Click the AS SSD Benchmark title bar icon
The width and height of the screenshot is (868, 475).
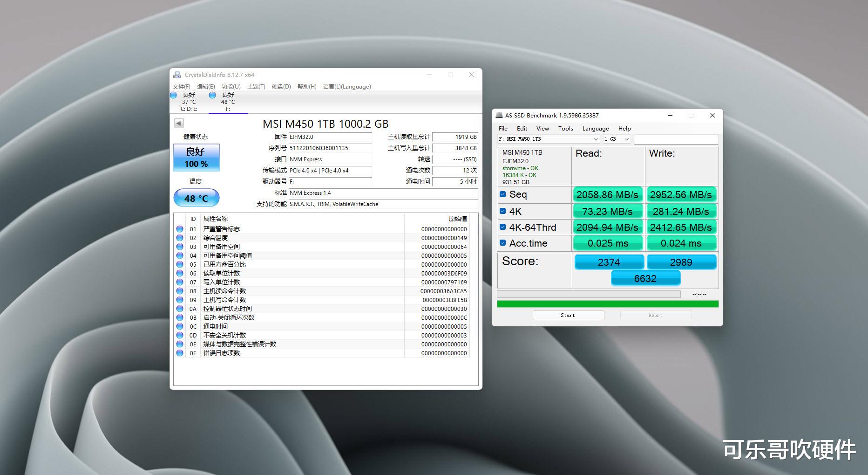[x=499, y=115]
